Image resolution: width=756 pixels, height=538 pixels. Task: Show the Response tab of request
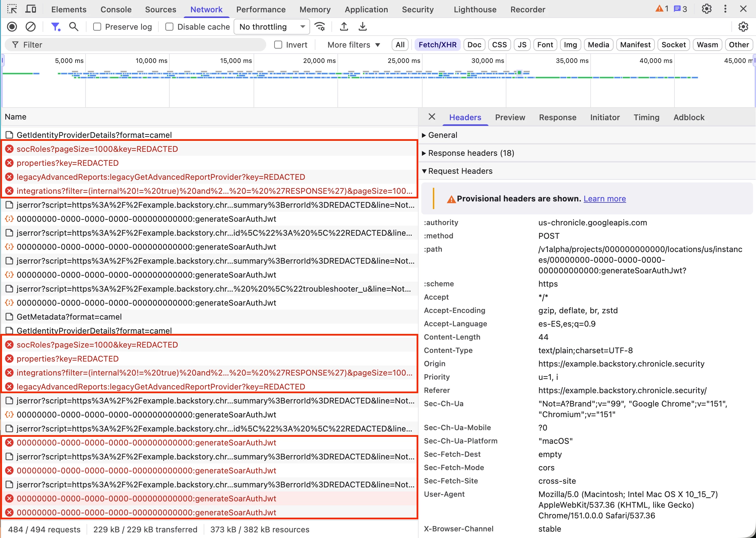click(x=557, y=117)
